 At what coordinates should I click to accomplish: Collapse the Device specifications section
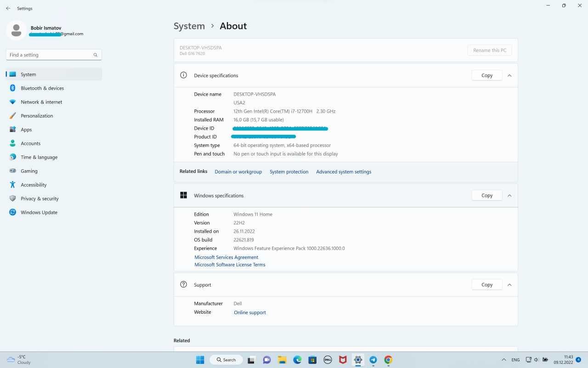point(509,75)
